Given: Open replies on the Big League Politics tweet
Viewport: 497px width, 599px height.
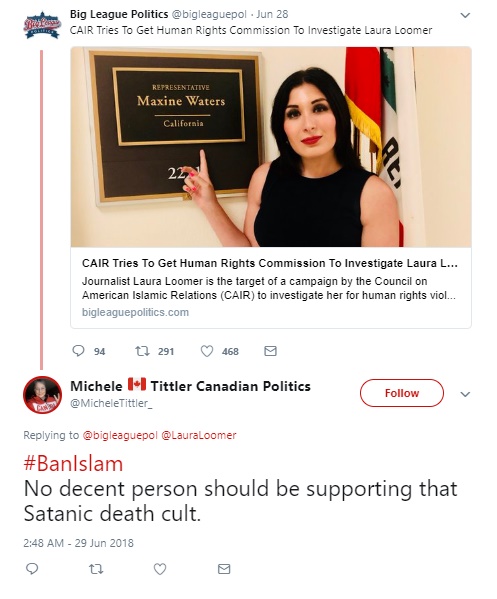Looking at the screenshot, I should point(78,351).
